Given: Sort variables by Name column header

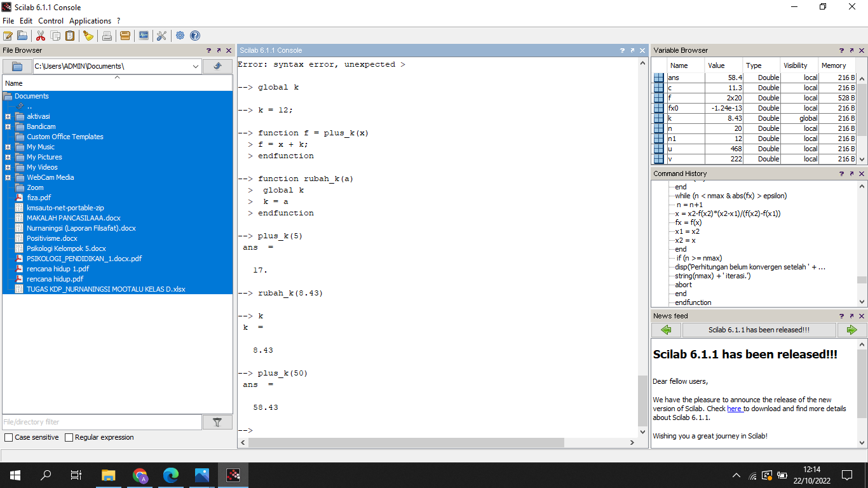Looking at the screenshot, I should click(686, 65).
